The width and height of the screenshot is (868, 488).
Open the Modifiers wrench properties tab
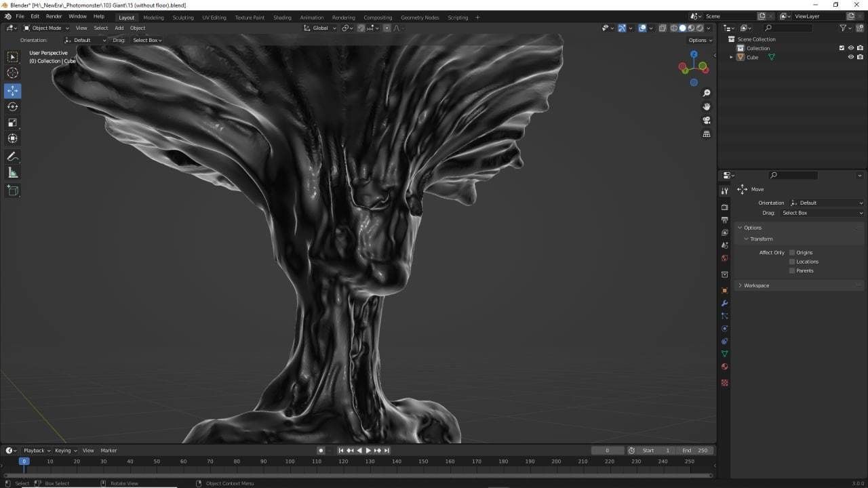click(x=724, y=303)
